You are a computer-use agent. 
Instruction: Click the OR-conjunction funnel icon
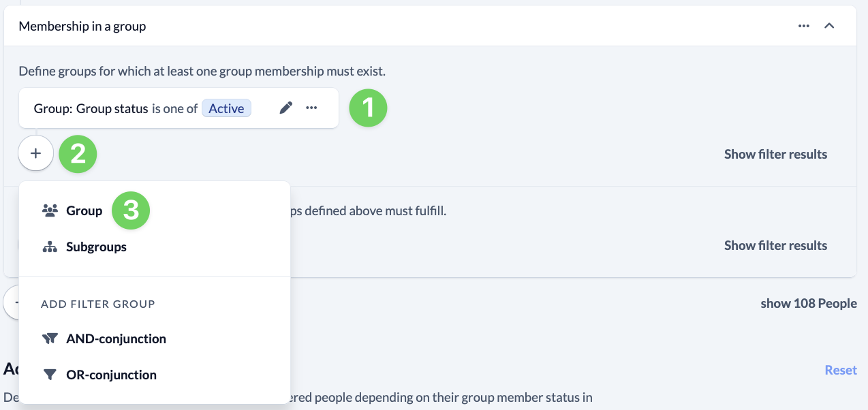(x=50, y=375)
